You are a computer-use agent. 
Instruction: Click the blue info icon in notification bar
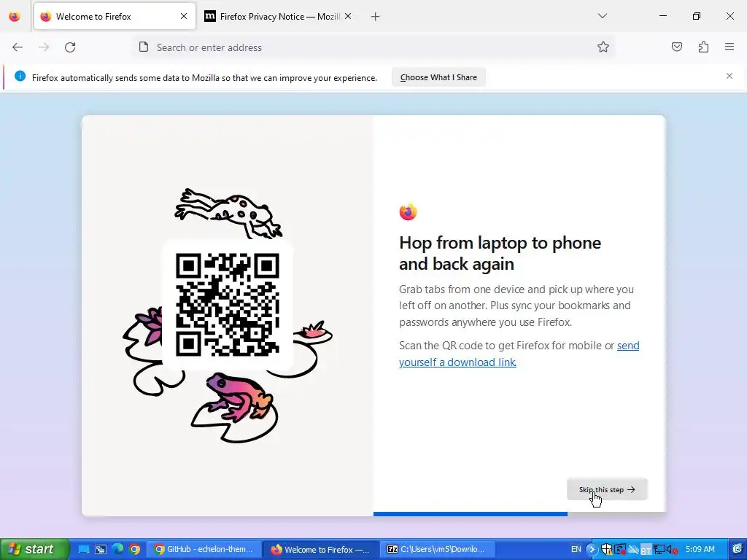tap(20, 76)
